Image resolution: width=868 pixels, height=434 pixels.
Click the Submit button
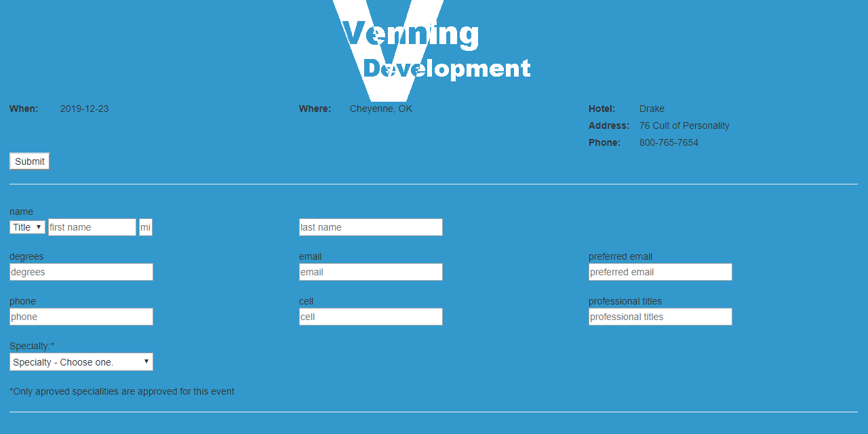pyautogui.click(x=29, y=161)
